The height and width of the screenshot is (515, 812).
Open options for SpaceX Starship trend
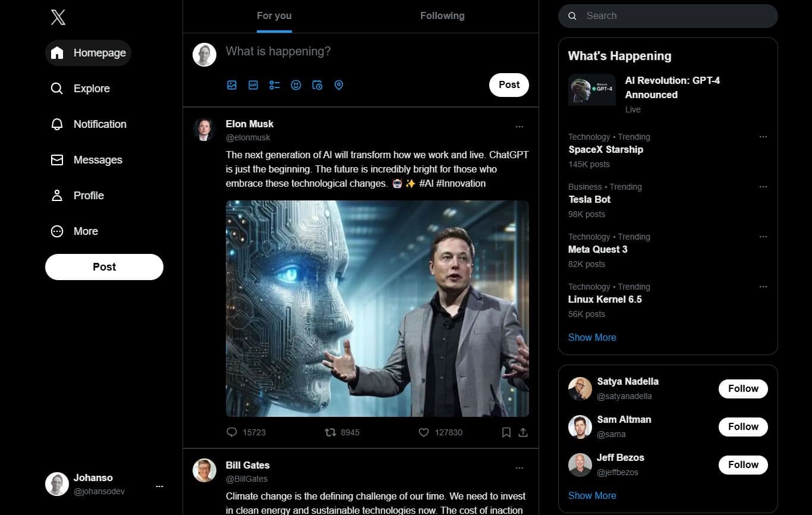click(x=763, y=137)
